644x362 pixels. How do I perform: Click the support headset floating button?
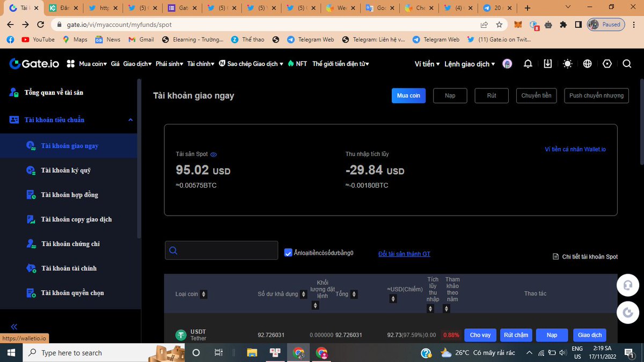pyautogui.click(x=628, y=286)
